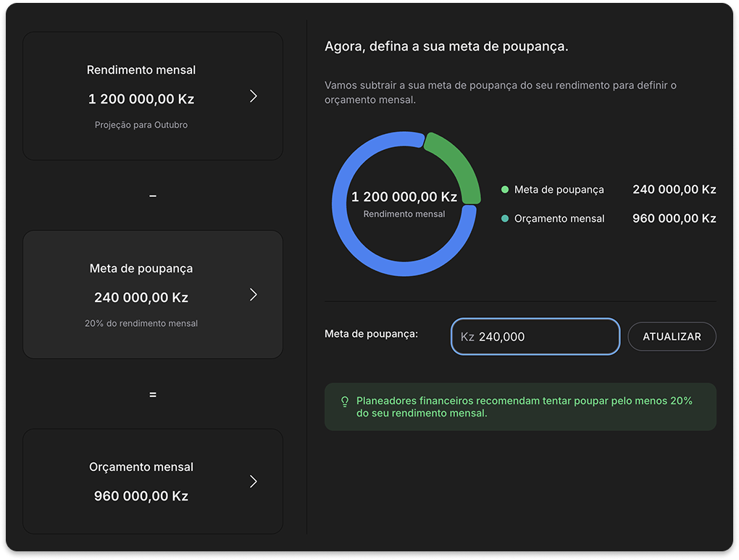The height and width of the screenshot is (560, 739).
Task: Click the Kz currency prefix in input
Action: pos(467,337)
